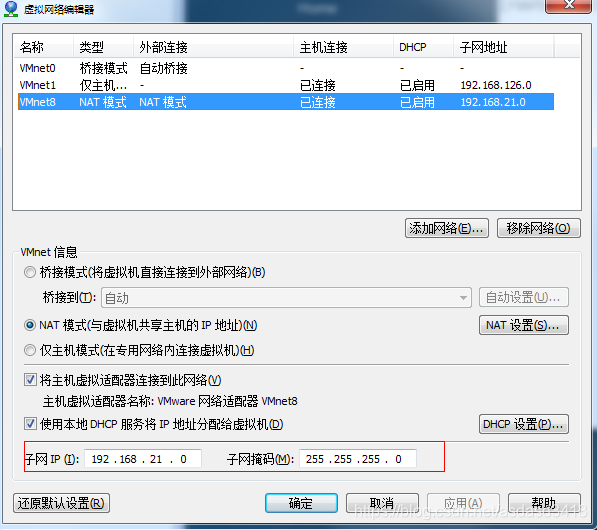
Task: Click the 自动设置 button
Action: click(524, 297)
